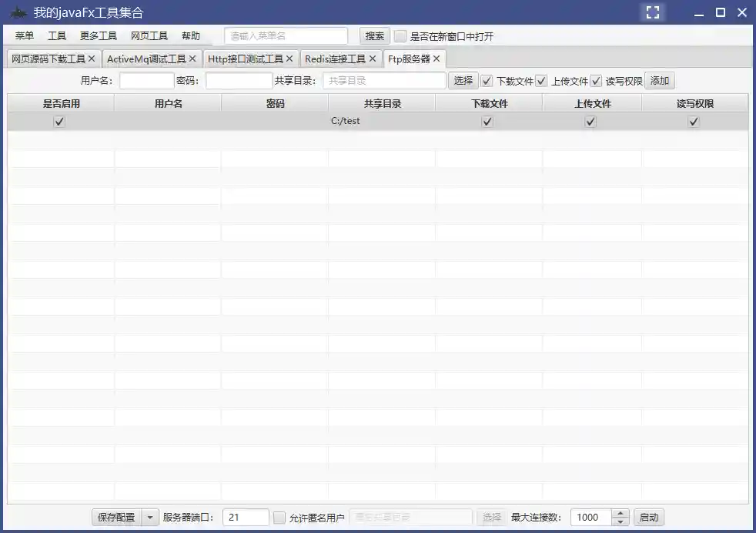Image resolution: width=756 pixels, height=533 pixels.
Task: Open the 菜单 menu
Action: (x=24, y=35)
